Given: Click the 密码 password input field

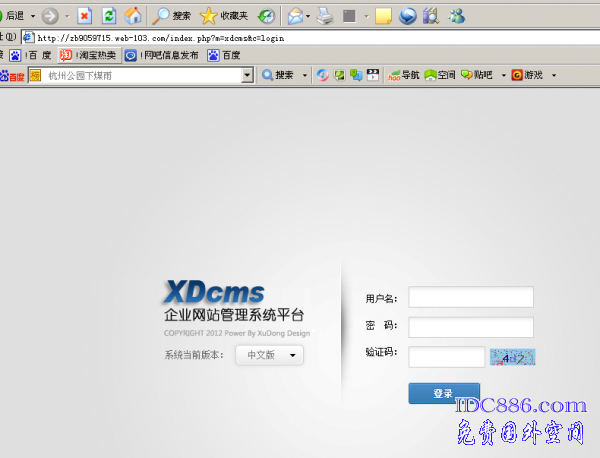Looking at the screenshot, I should pos(471,327).
